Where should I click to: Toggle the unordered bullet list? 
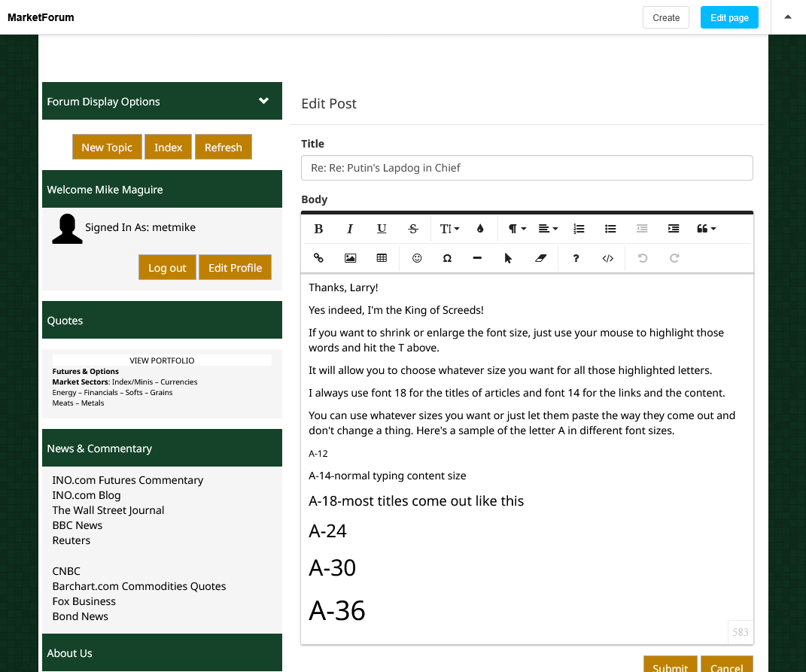tap(610, 229)
